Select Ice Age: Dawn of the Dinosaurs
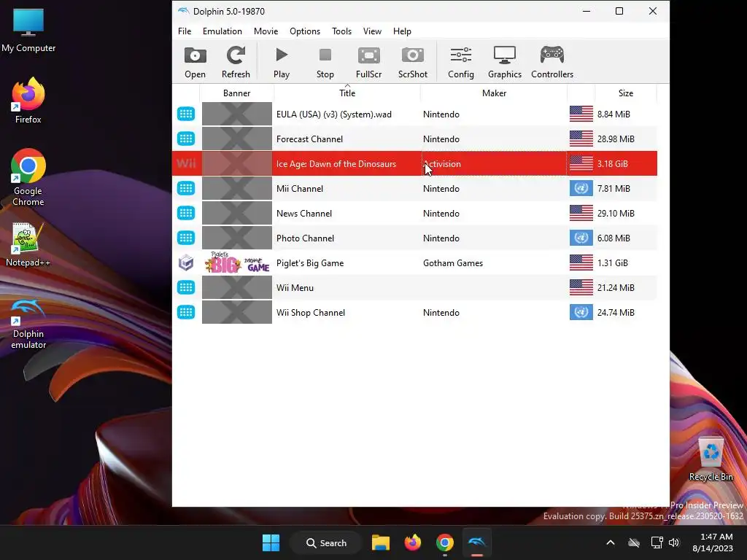747x560 pixels. pos(336,164)
